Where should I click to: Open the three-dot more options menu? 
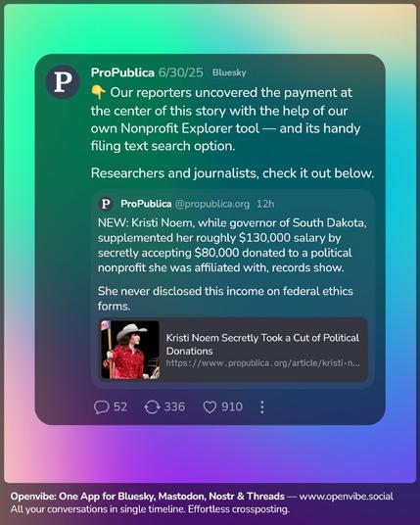[262, 407]
